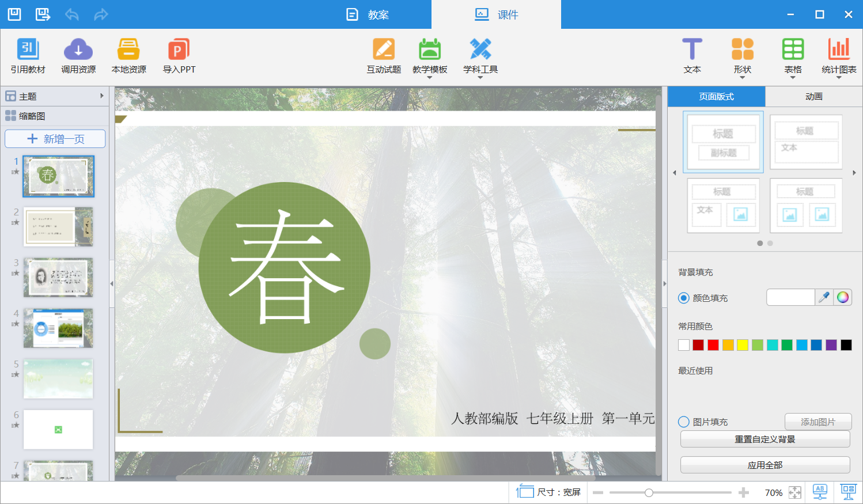863x504 pixels.
Task: Click the 导入PPT icon
Action: click(x=179, y=50)
